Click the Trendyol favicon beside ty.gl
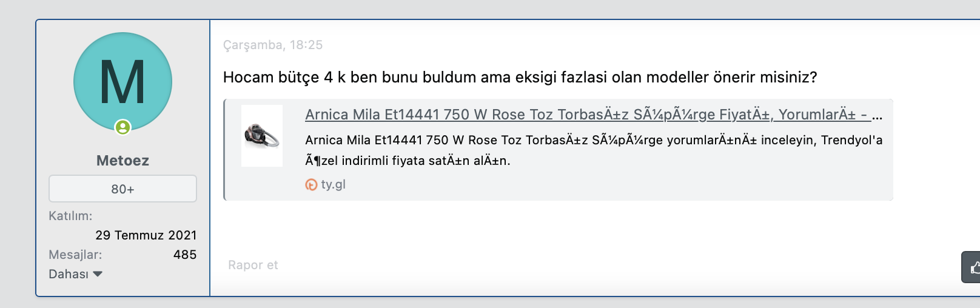 pos(311,185)
